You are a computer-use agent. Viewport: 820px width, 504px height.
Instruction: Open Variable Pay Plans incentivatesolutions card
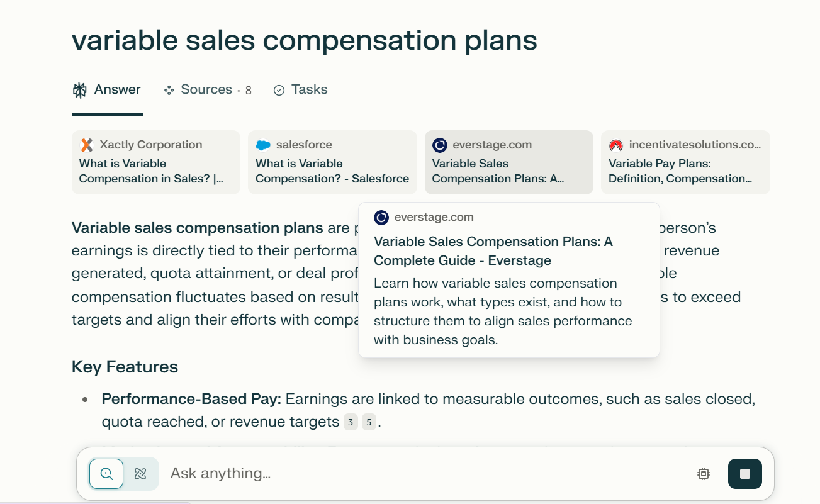[685, 162]
